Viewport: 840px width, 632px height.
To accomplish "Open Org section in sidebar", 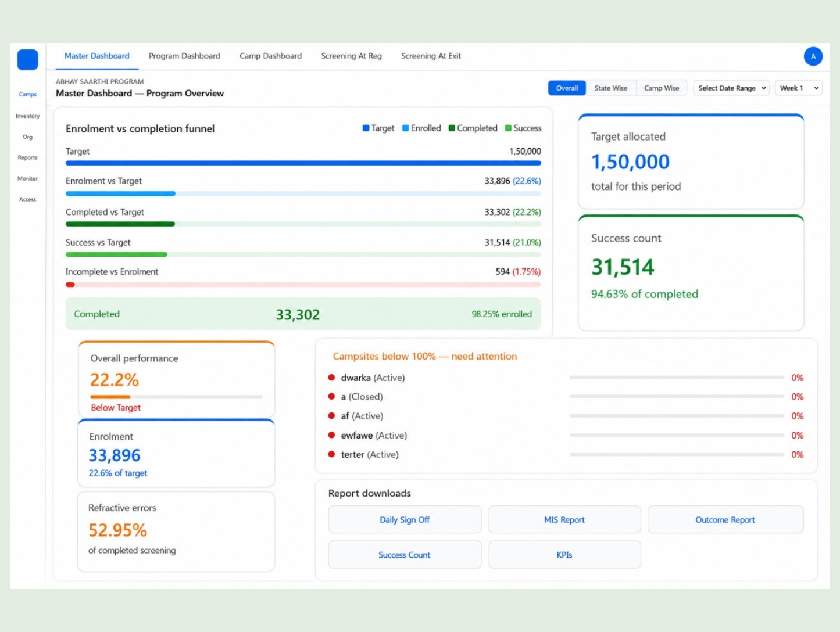I will point(27,137).
